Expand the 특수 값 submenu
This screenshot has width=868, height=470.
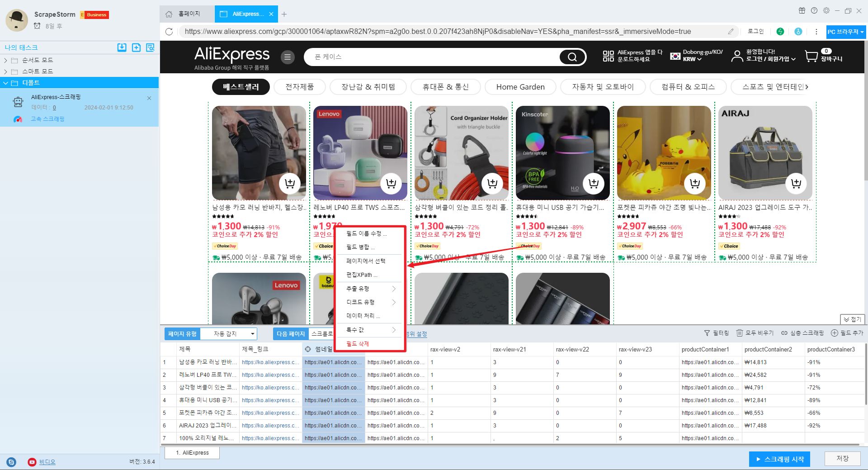click(369, 330)
